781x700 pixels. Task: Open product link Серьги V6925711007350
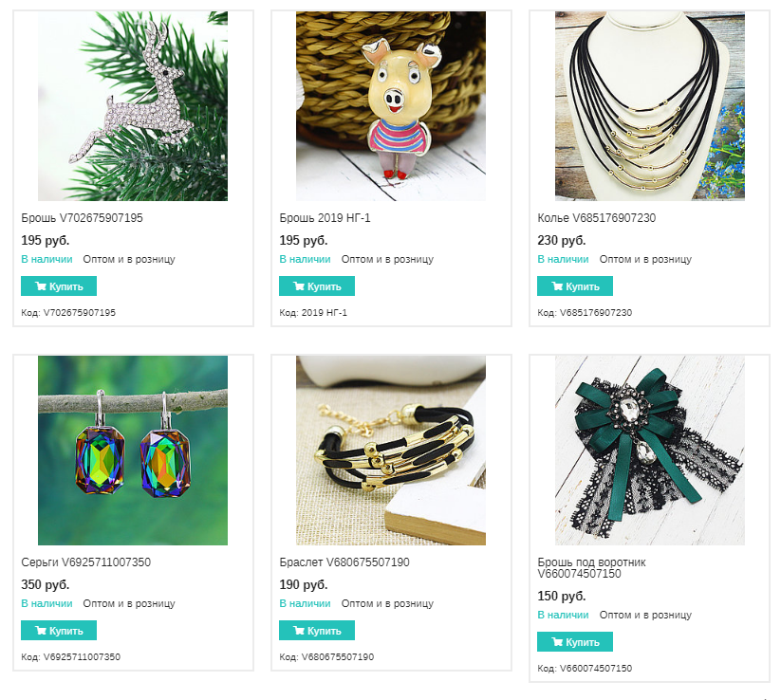(85, 562)
